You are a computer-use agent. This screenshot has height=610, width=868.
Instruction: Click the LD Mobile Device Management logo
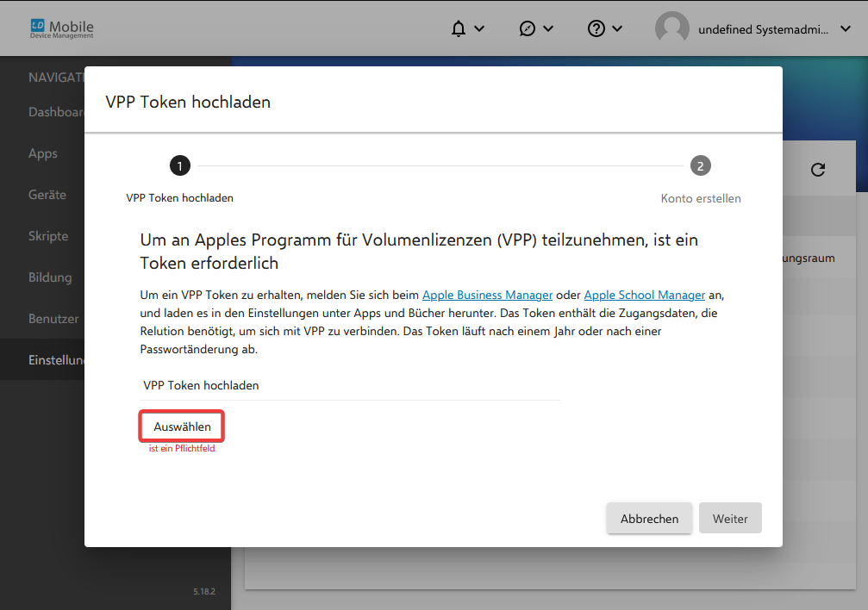click(x=62, y=28)
